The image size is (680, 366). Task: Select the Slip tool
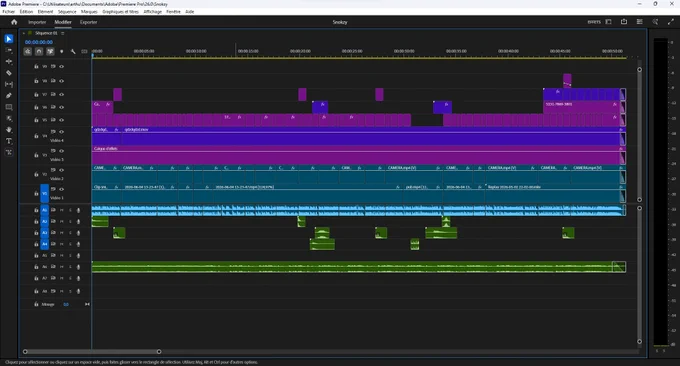tap(9, 84)
